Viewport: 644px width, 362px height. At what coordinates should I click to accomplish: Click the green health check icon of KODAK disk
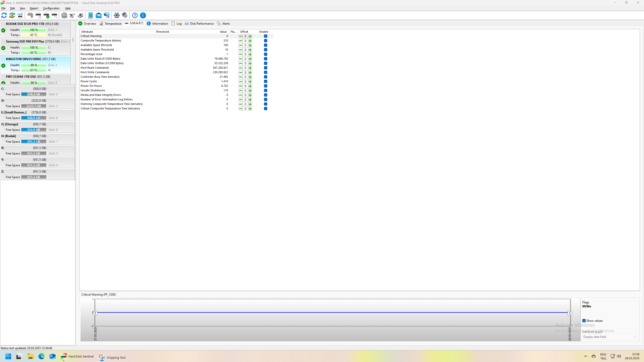(3, 30)
